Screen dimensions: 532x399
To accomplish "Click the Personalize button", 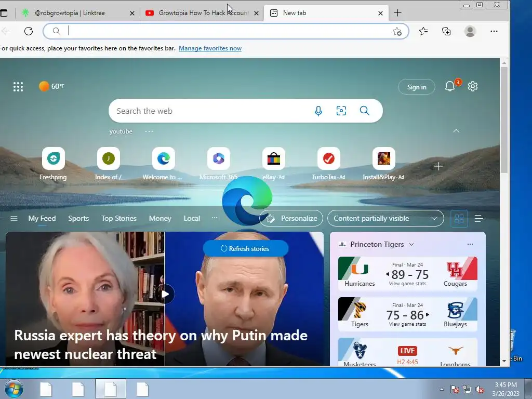I will [291, 219].
